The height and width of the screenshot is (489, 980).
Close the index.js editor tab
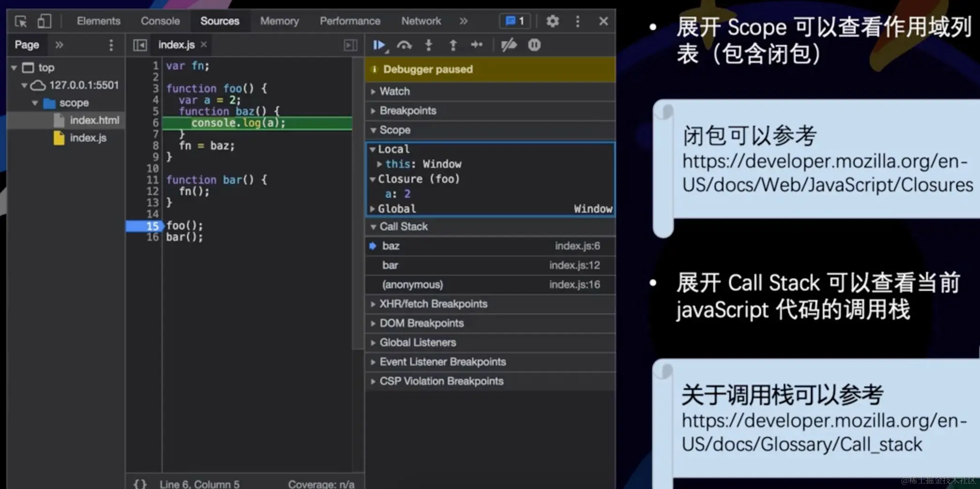click(204, 45)
